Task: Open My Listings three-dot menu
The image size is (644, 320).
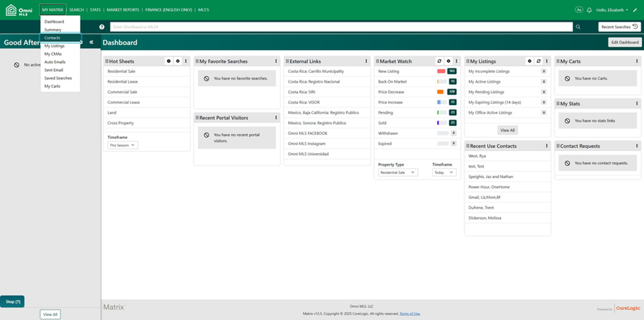Action: pos(547,61)
